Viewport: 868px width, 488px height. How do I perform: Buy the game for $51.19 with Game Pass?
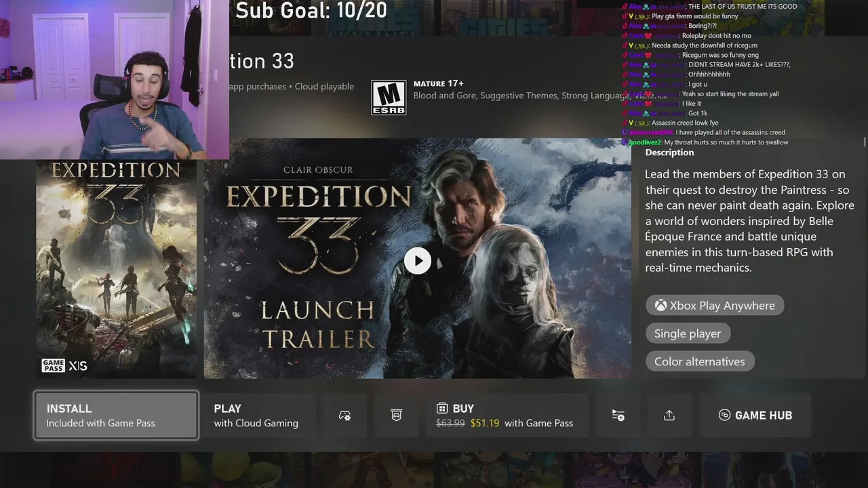click(507, 415)
